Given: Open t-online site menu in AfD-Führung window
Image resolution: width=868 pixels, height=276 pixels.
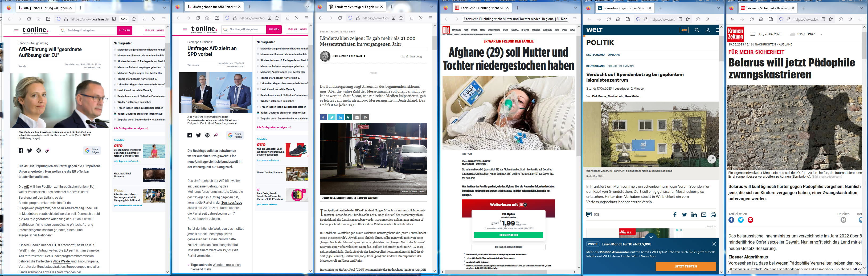Looking at the screenshot, I should (16, 30).
